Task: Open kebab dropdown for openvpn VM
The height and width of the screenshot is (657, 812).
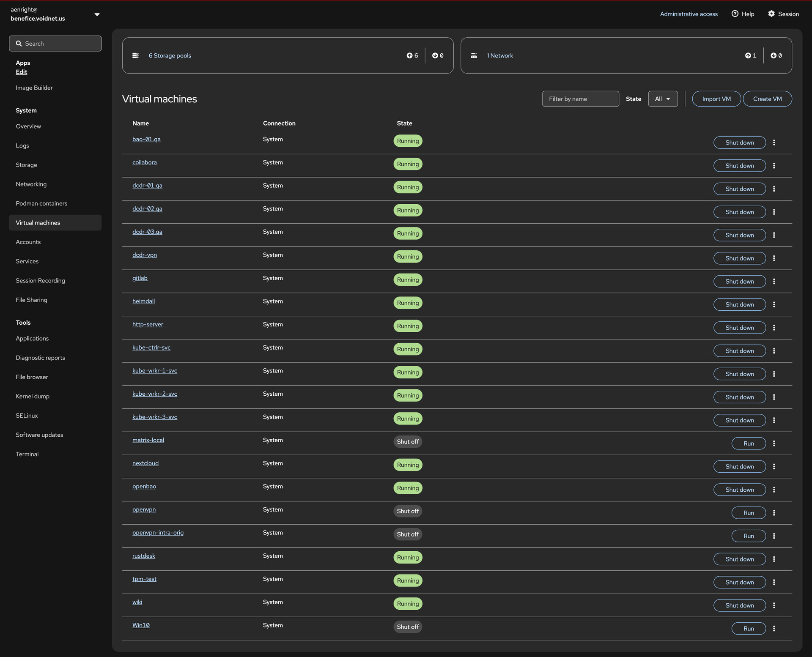Action: (774, 513)
